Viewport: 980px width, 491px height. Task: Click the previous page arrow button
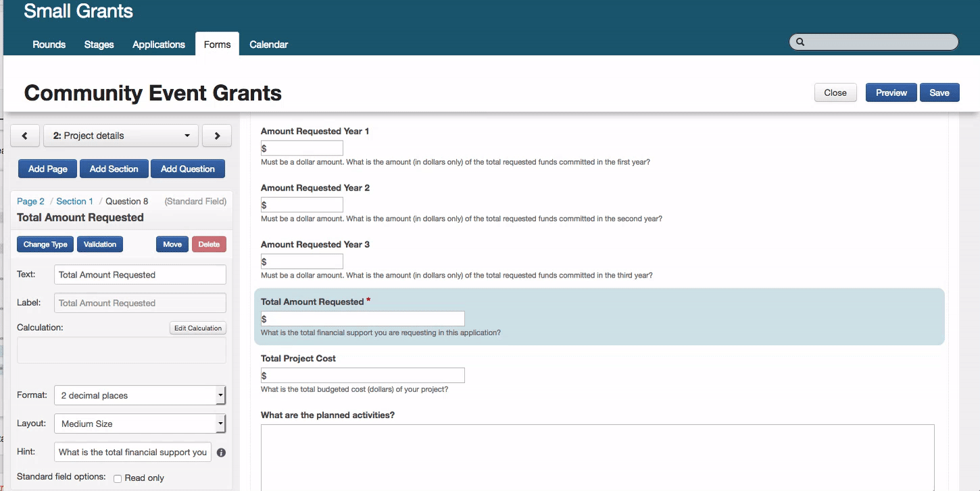point(25,136)
